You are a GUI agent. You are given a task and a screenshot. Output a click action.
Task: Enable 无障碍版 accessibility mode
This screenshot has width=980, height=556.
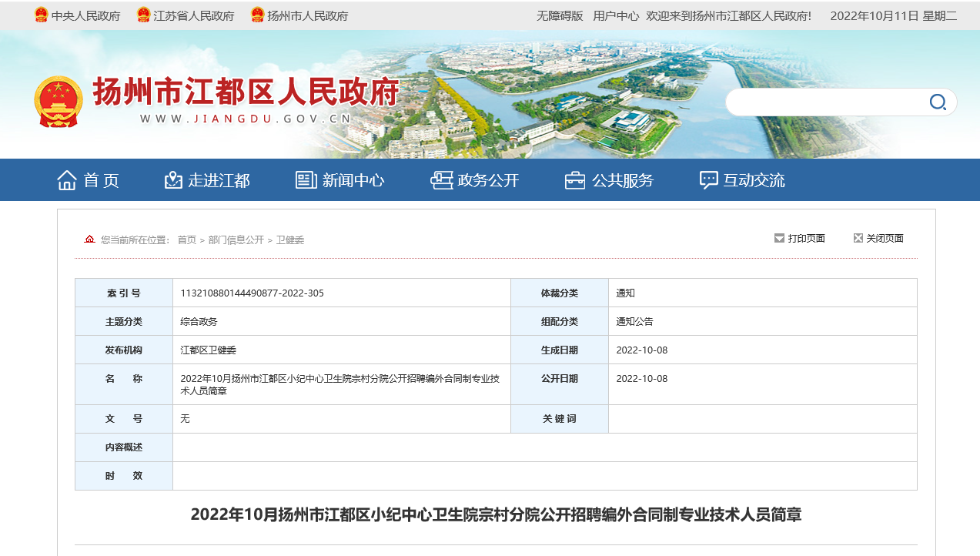pyautogui.click(x=560, y=15)
